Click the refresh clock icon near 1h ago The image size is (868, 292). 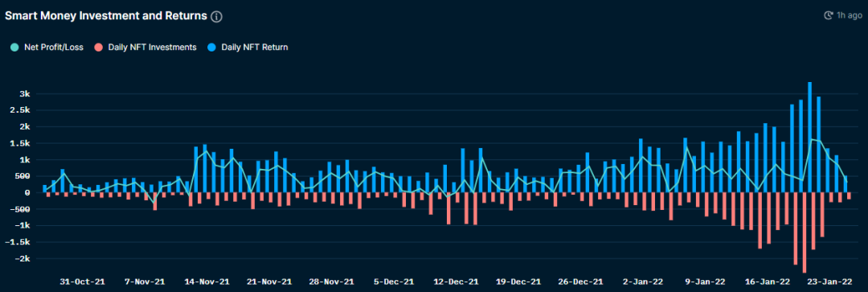(x=829, y=15)
